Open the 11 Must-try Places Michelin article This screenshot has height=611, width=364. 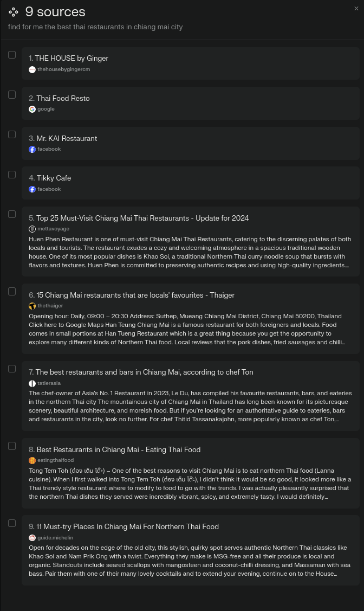[190, 550]
